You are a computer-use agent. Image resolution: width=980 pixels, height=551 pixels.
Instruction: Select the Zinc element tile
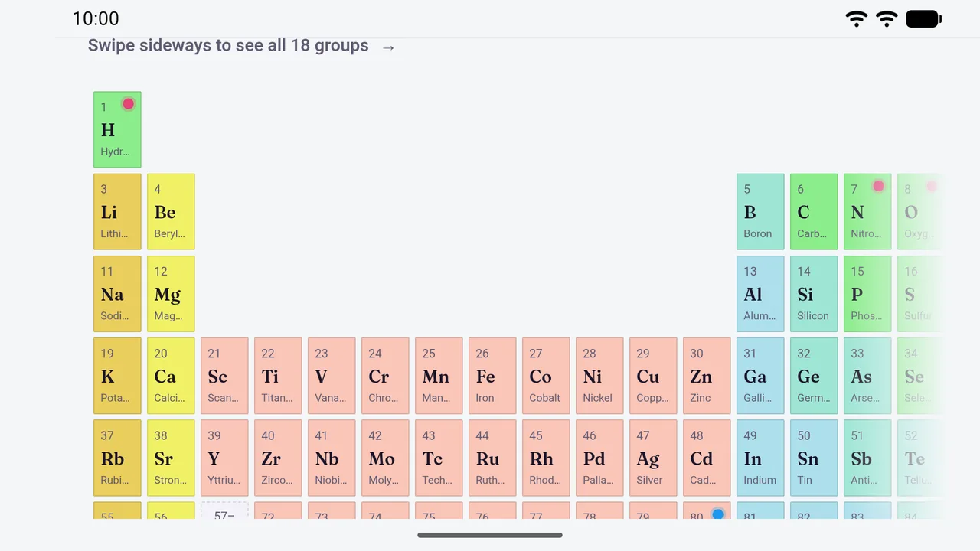707,376
